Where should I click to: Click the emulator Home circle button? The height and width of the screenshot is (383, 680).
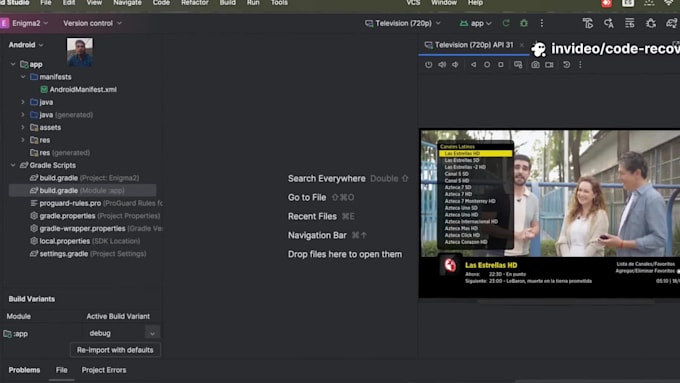tap(487, 65)
